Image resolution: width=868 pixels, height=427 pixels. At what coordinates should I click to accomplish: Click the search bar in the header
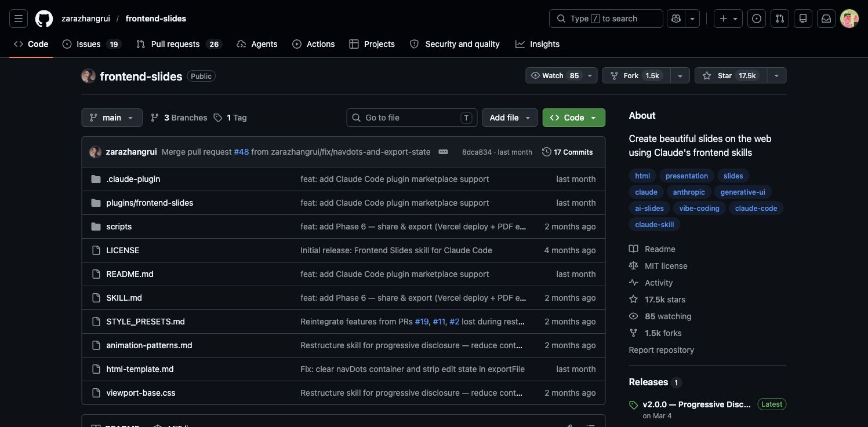coord(606,19)
